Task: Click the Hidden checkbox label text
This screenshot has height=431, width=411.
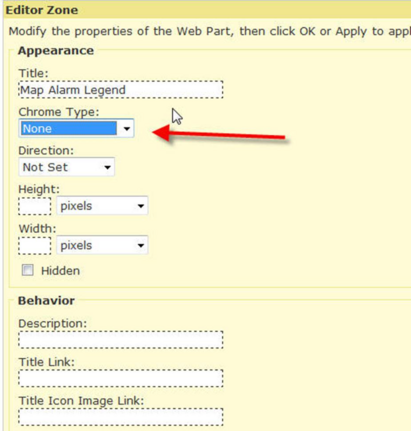Action: coord(60,271)
